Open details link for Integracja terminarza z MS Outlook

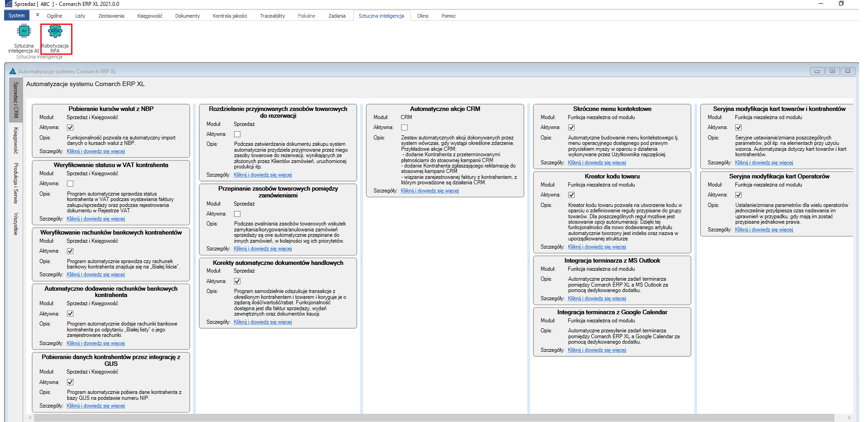tap(597, 299)
